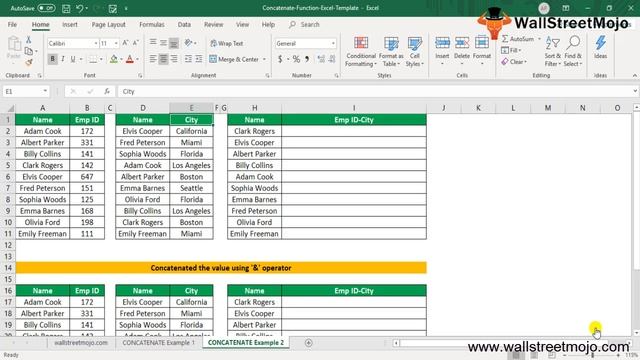Click the Font Color red A swatch
640x360 pixels.
click(130, 60)
